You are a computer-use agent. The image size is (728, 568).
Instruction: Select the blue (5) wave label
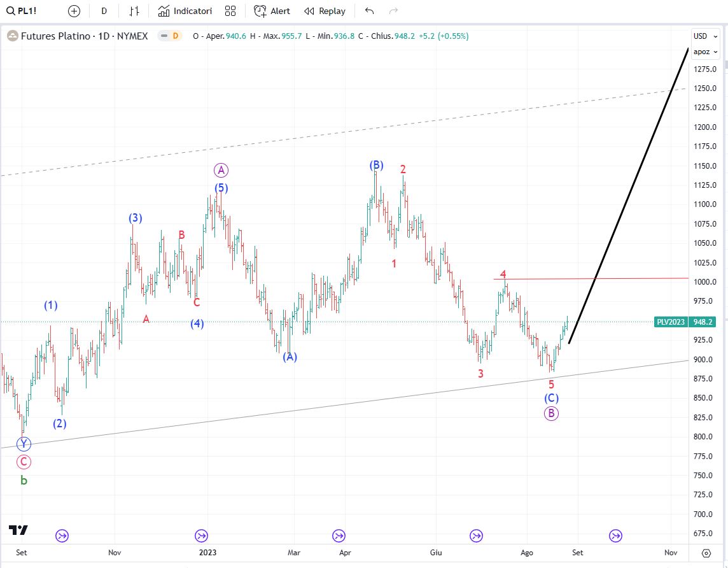[221, 188]
